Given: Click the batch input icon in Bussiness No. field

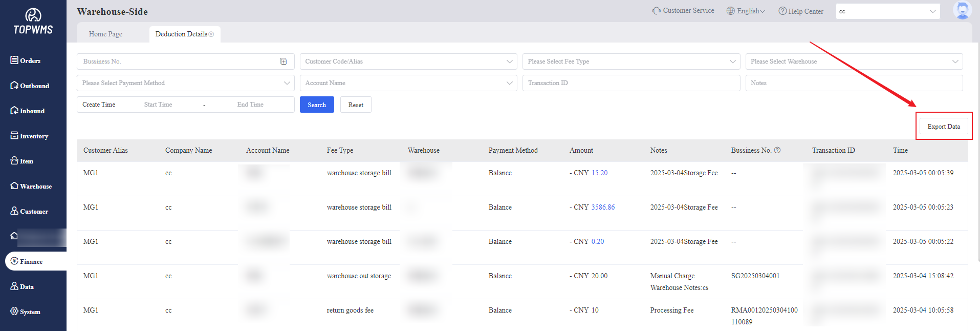Looking at the screenshot, I should coord(284,61).
